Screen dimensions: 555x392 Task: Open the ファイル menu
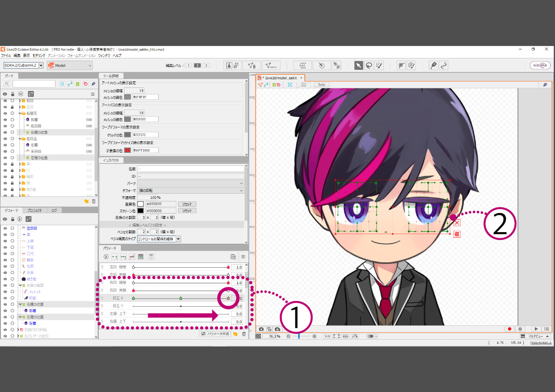(6, 56)
